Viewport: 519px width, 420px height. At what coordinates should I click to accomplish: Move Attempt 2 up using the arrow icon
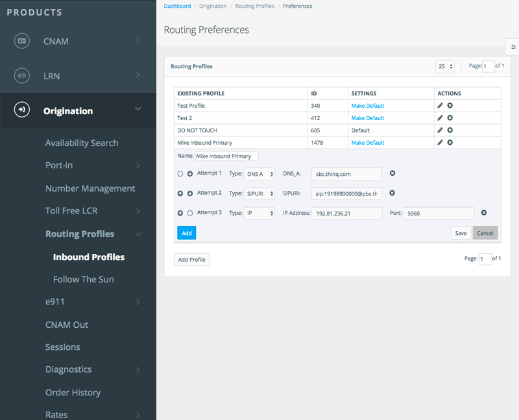coord(180,193)
